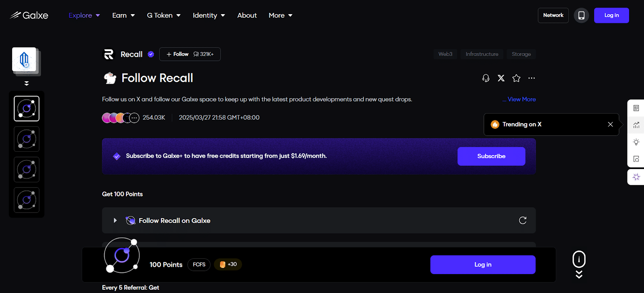The image size is (644, 293).
Task: Share the quest on X
Action: pyautogui.click(x=501, y=78)
